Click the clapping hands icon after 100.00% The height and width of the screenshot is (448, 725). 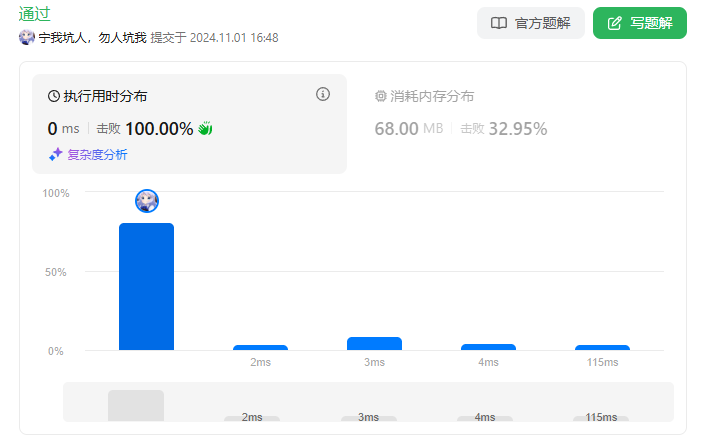tap(206, 129)
